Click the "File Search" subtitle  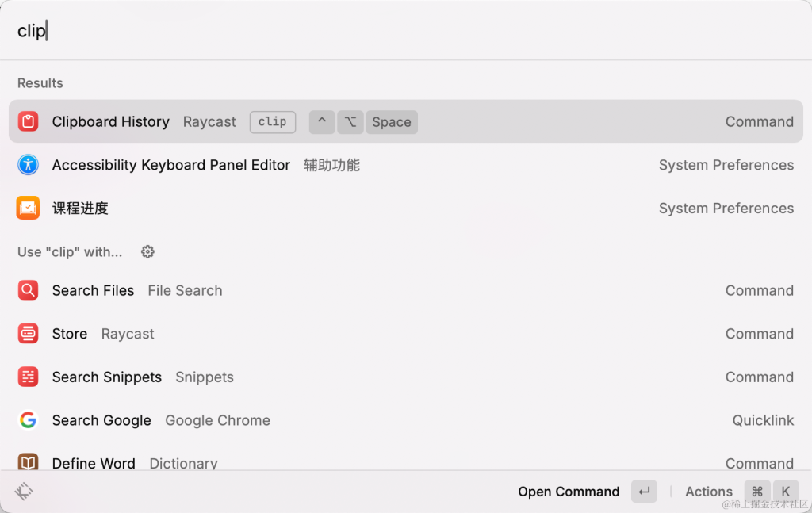tap(185, 290)
